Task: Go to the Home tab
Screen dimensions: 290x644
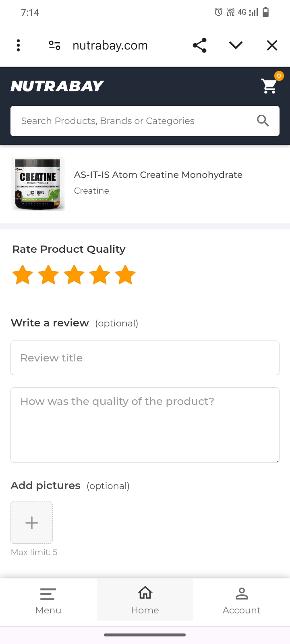Action: click(145, 600)
